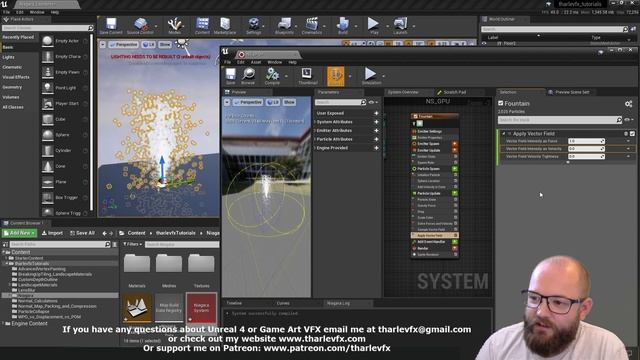Add parameter to Emitter Attributes with plus
Viewport: 640px width, 360px height.
[x=376, y=131]
